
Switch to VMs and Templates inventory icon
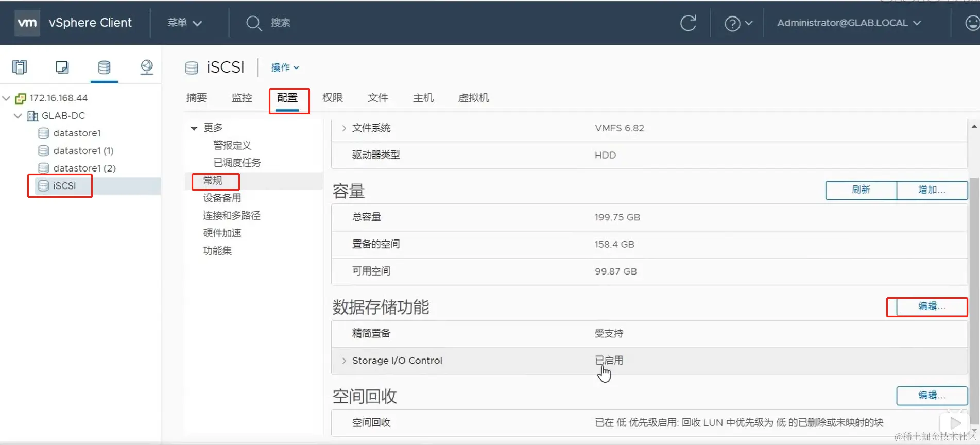tap(62, 67)
